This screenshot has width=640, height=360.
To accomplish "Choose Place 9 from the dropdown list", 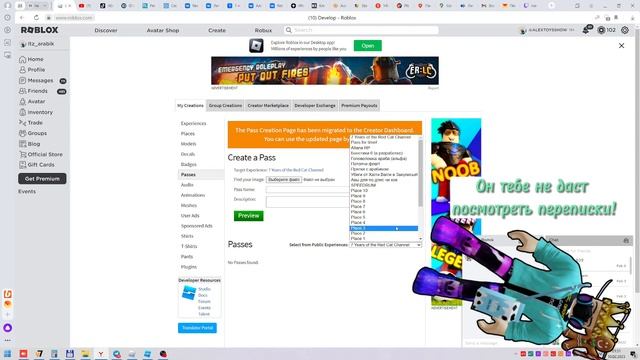I will pyautogui.click(x=384, y=196).
